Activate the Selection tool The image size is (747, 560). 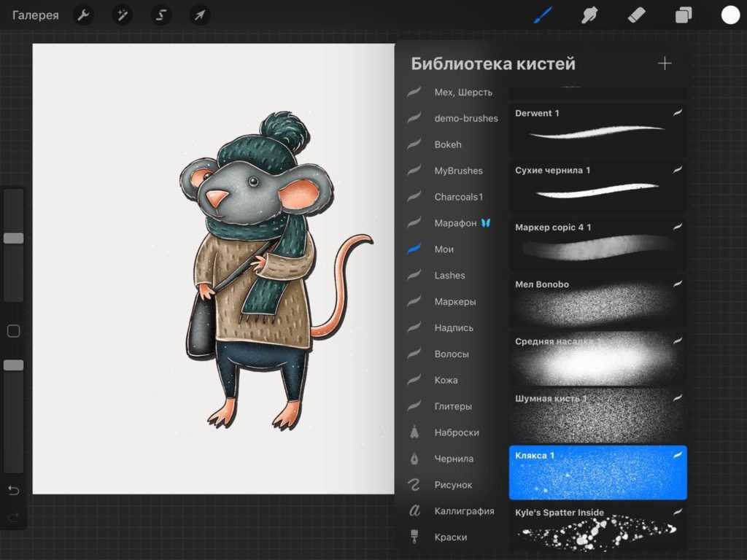pyautogui.click(x=161, y=15)
